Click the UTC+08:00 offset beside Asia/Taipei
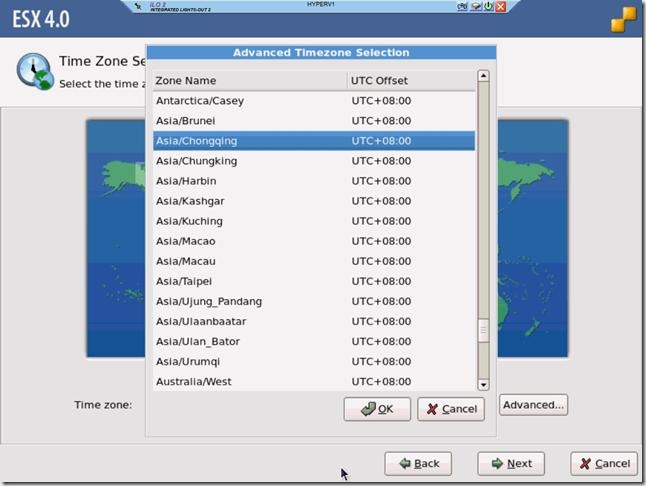 [382, 281]
